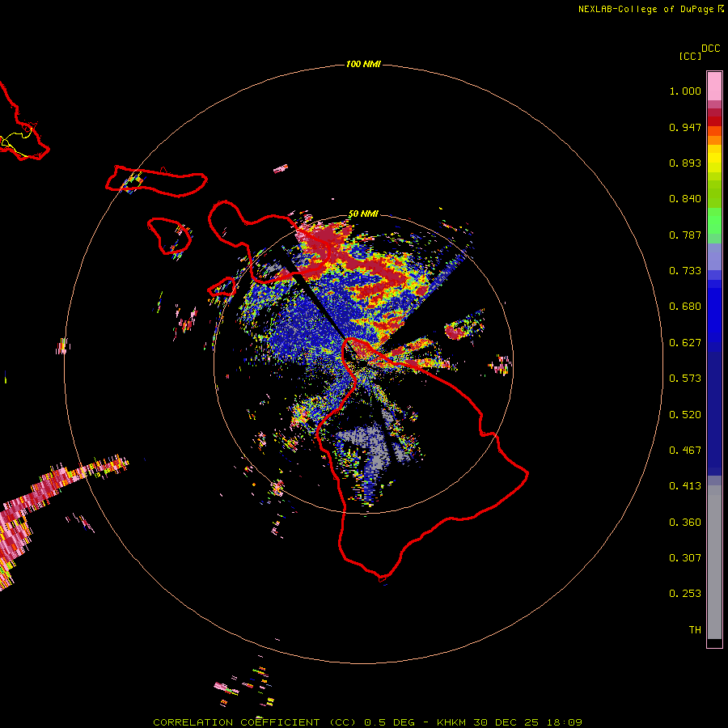
Task: Click the 0.413 scale value
Action: [685, 486]
